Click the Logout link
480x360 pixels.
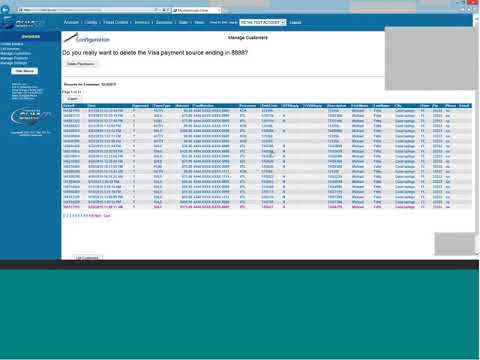[295, 22]
